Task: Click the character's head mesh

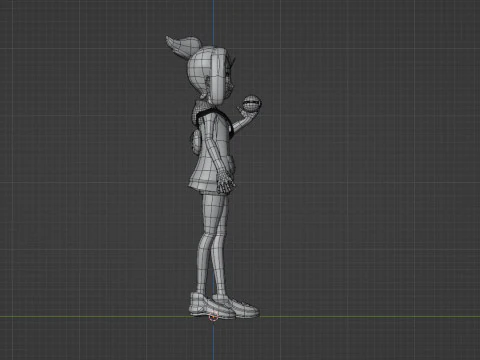Action: coord(211,75)
